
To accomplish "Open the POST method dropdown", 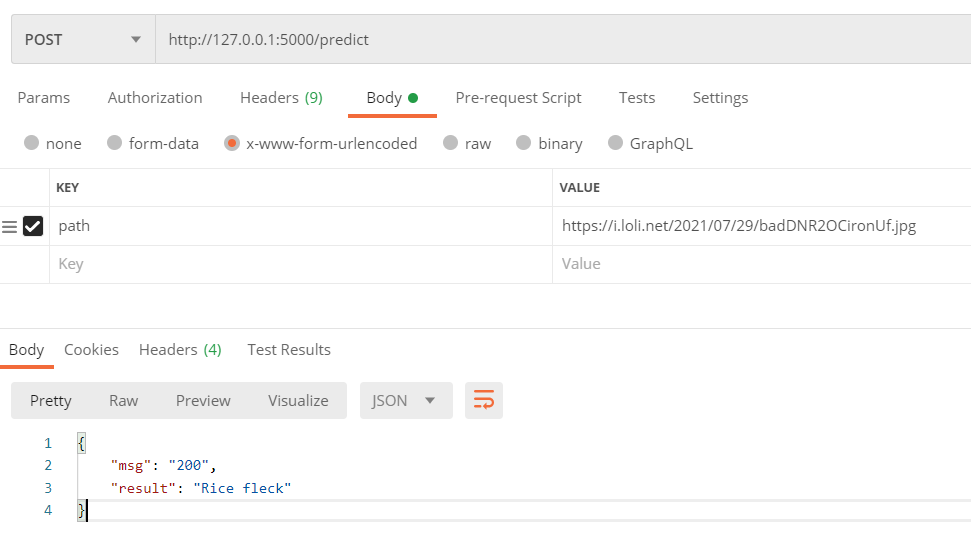I will (83, 39).
